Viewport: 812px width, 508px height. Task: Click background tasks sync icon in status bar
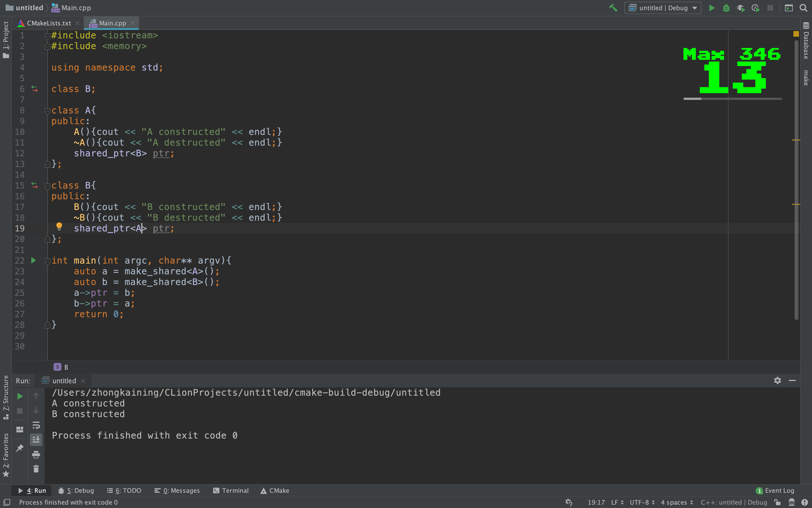coord(569,502)
